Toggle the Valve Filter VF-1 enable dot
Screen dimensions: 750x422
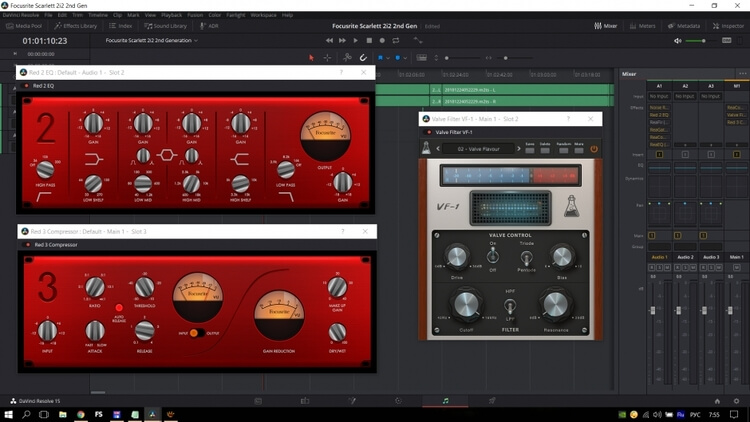point(429,132)
